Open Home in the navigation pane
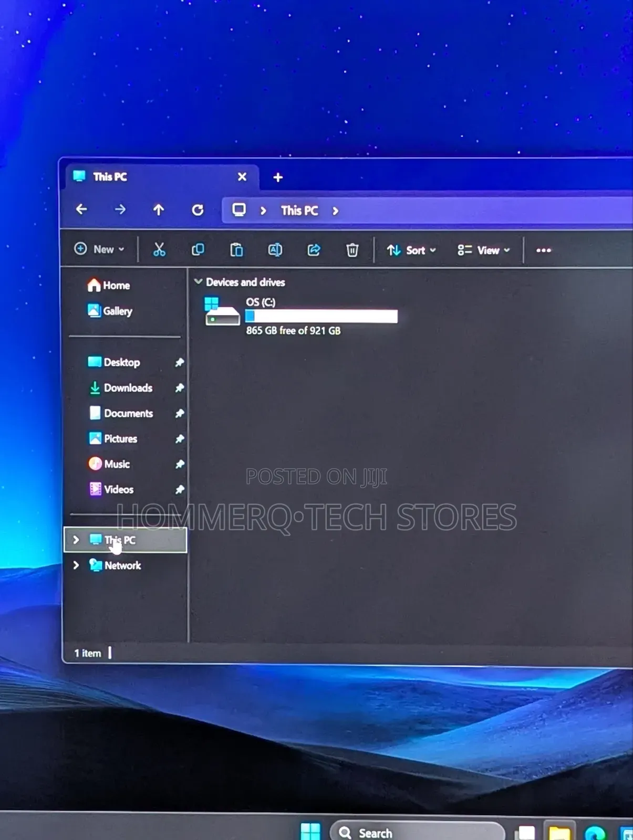 pyautogui.click(x=109, y=285)
